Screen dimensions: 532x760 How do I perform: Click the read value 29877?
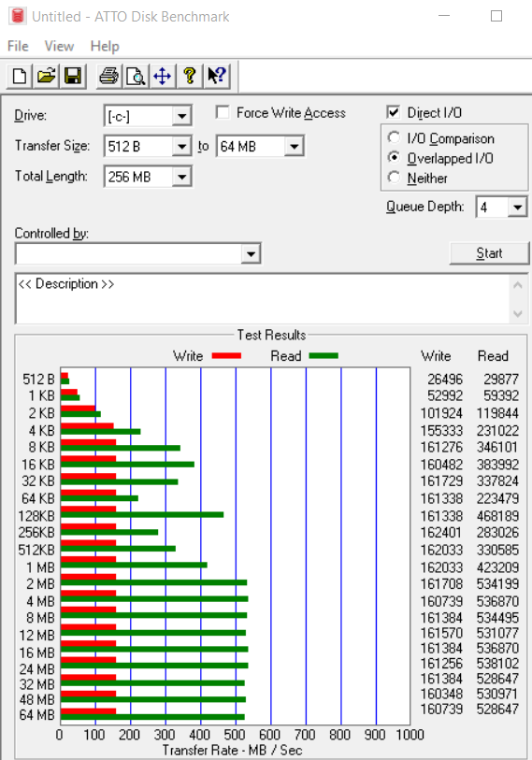tap(501, 379)
